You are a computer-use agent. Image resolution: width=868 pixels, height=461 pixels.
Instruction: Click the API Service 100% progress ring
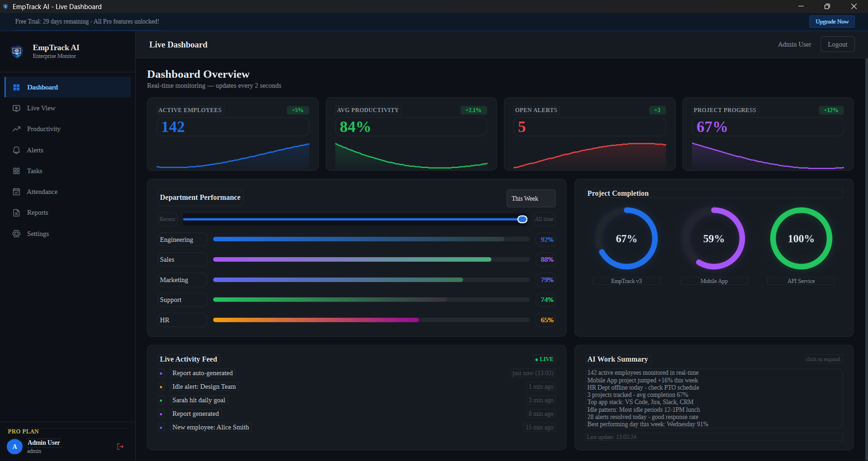[801, 239]
